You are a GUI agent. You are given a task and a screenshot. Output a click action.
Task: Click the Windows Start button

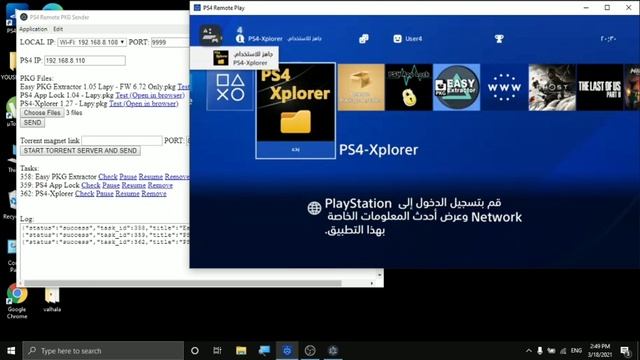click(x=11, y=351)
